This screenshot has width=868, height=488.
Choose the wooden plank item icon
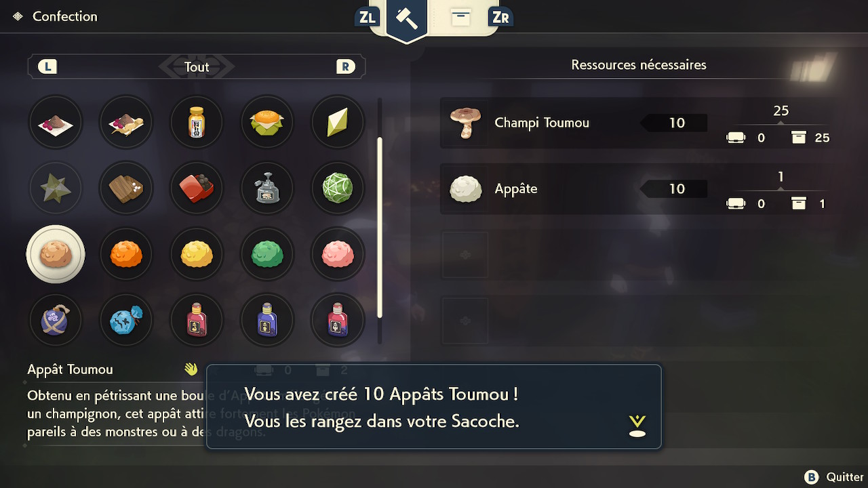tap(126, 188)
